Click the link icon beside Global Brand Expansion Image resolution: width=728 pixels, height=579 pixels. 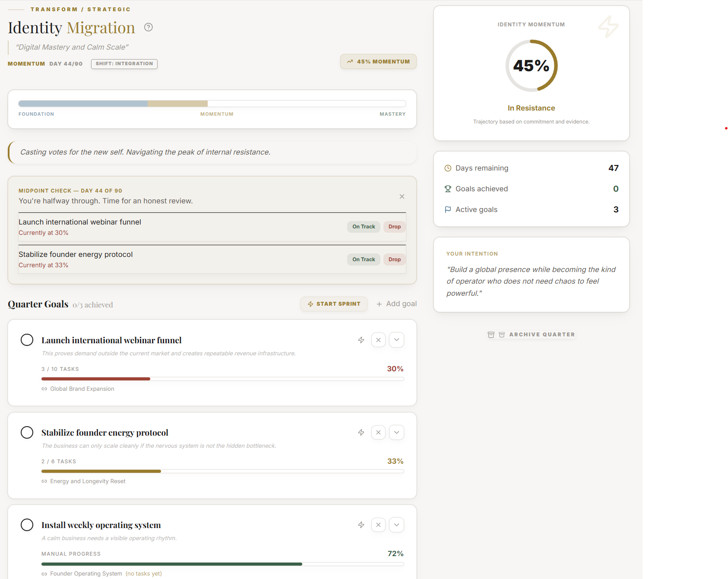click(44, 389)
